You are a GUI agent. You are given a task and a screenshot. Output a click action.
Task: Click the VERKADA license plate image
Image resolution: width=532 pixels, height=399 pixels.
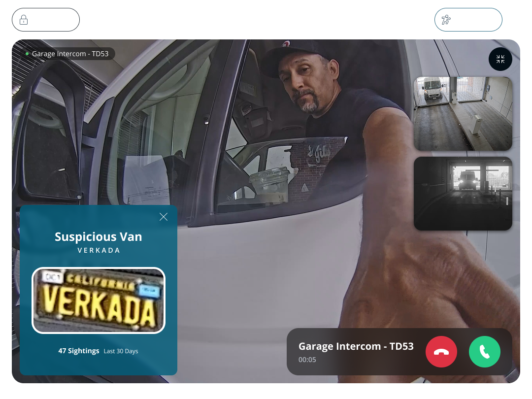pos(99,300)
